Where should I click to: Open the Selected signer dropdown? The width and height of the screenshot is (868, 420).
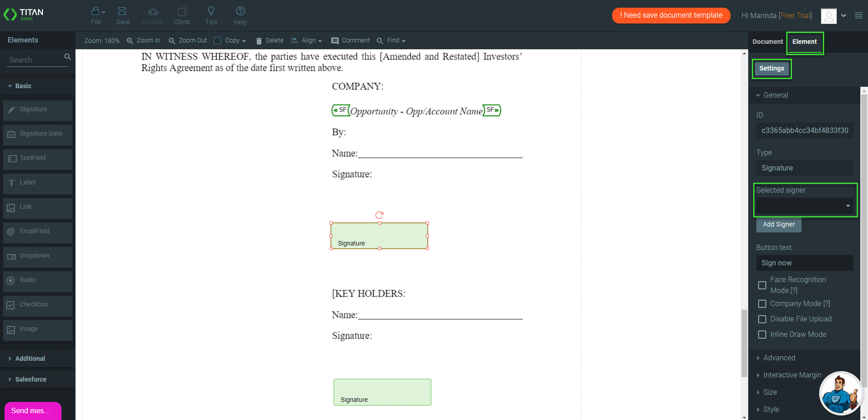(x=847, y=206)
